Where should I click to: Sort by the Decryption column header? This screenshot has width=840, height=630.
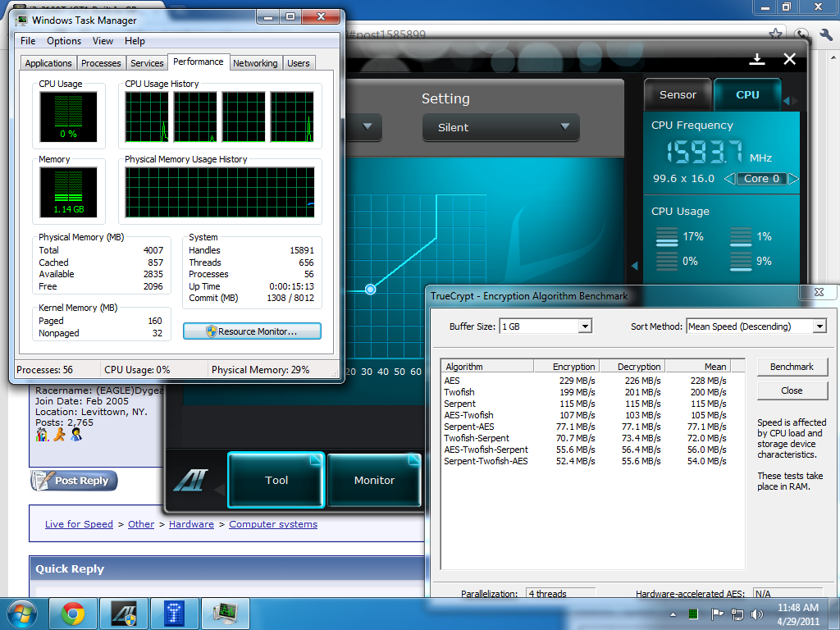[632, 367]
